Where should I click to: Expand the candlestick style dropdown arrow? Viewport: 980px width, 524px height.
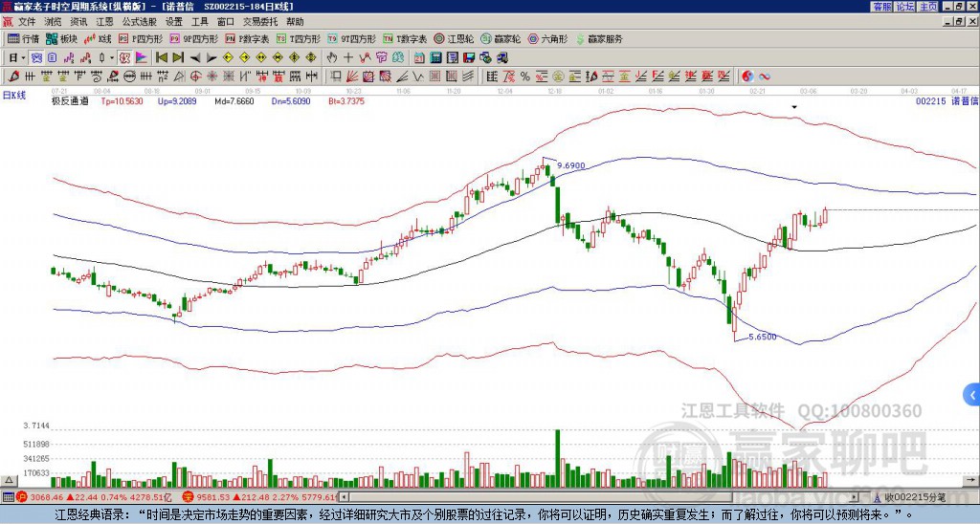pos(112,58)
